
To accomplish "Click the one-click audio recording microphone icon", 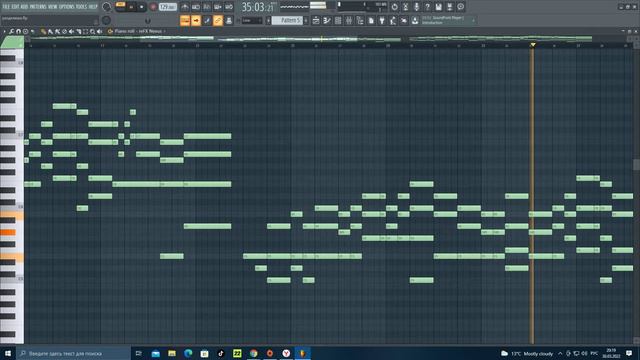I will 416,7.
